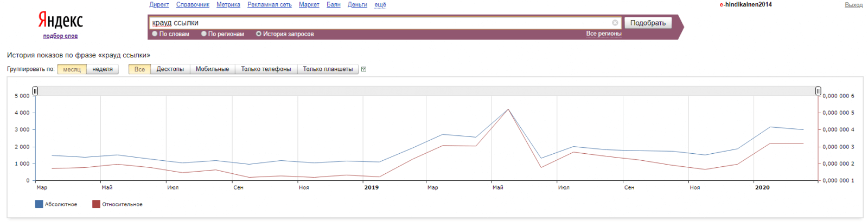Group data by 'неделя'
The width and height of the screenshot is (868, 222).
[103, 69]
